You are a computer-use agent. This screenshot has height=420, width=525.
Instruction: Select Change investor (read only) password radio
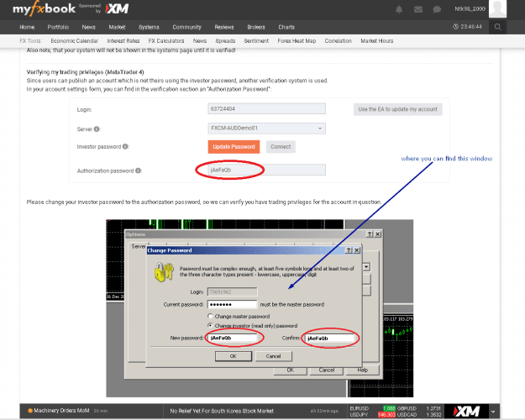[210, 325]
